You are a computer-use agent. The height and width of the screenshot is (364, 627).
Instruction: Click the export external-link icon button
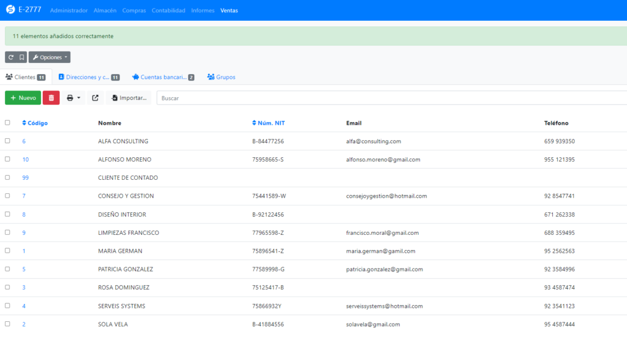point(95,98)
